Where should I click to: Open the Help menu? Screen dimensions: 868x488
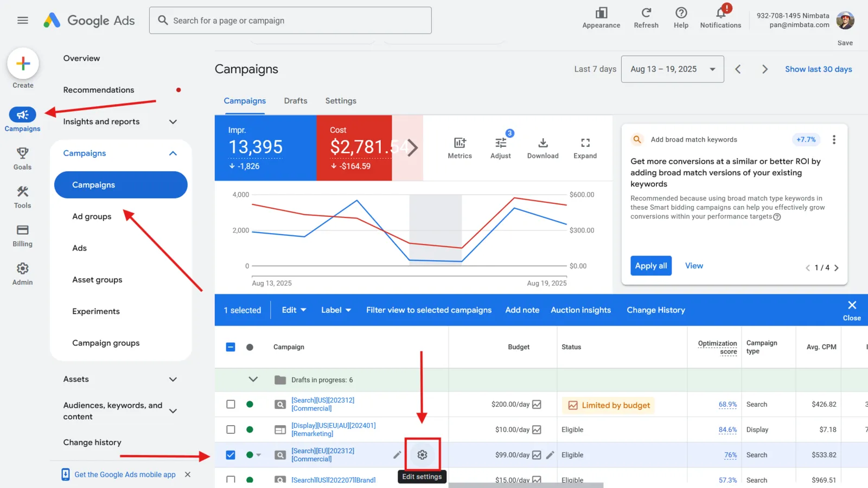click(x=681, y=18)
